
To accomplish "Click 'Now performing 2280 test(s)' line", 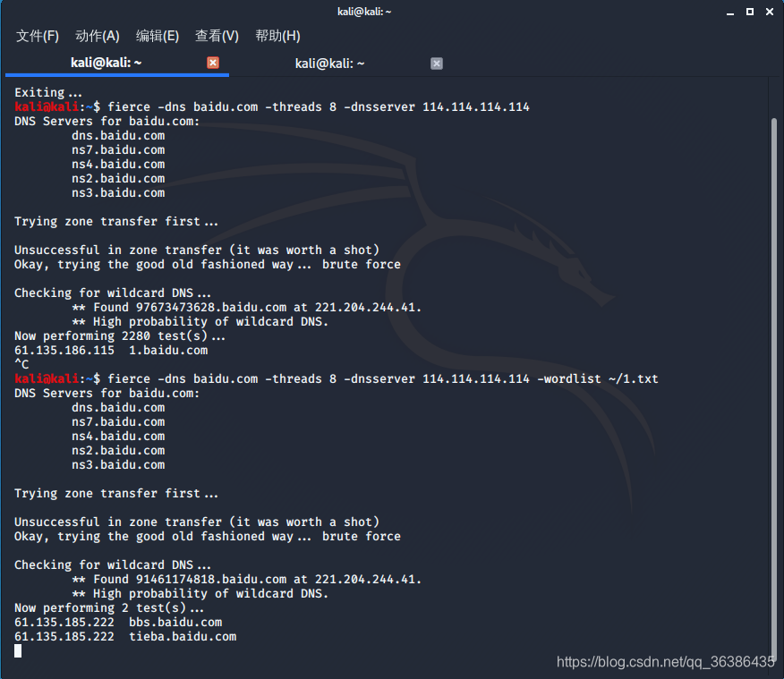I will tap(120, 336).
